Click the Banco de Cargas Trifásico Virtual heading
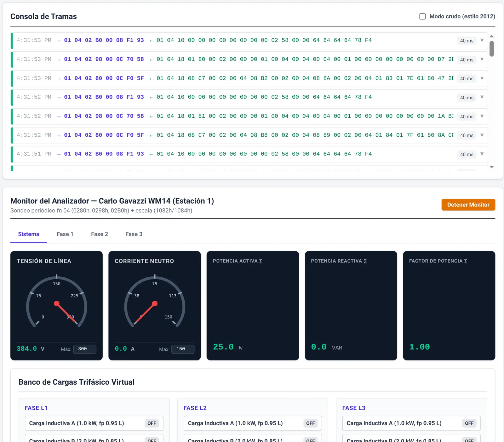Viewport: 504px width, 442px height. coord(77,382)
